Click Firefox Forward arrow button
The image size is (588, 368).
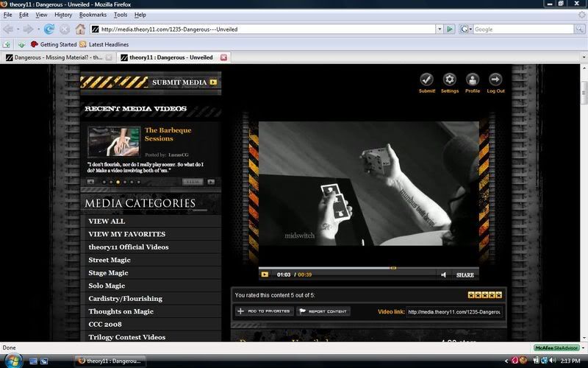coord(28,29)
